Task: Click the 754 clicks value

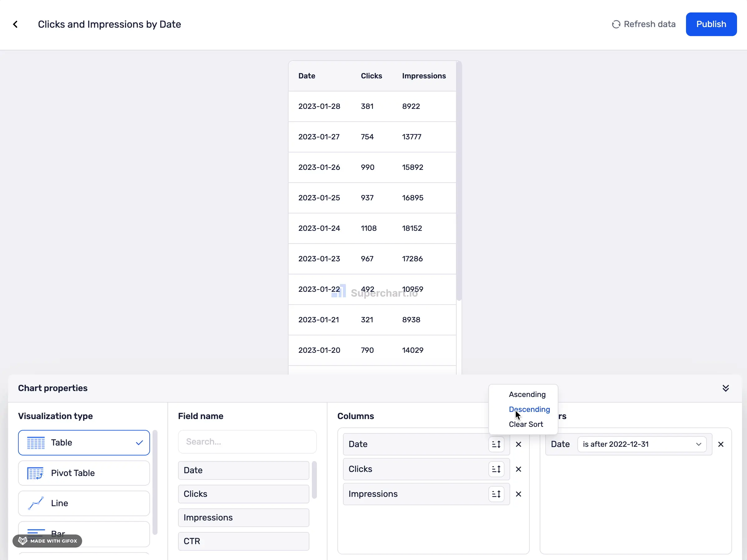Action: point(367,137)
